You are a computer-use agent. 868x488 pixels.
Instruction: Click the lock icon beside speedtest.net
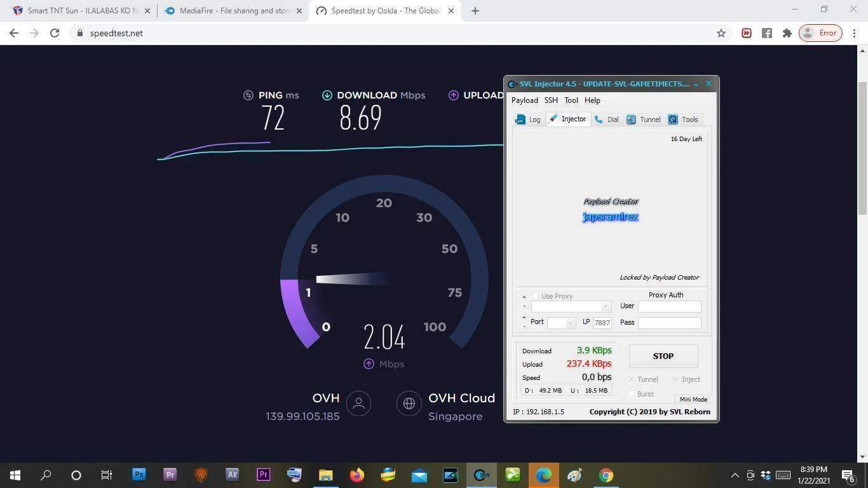tap(79, 33)
